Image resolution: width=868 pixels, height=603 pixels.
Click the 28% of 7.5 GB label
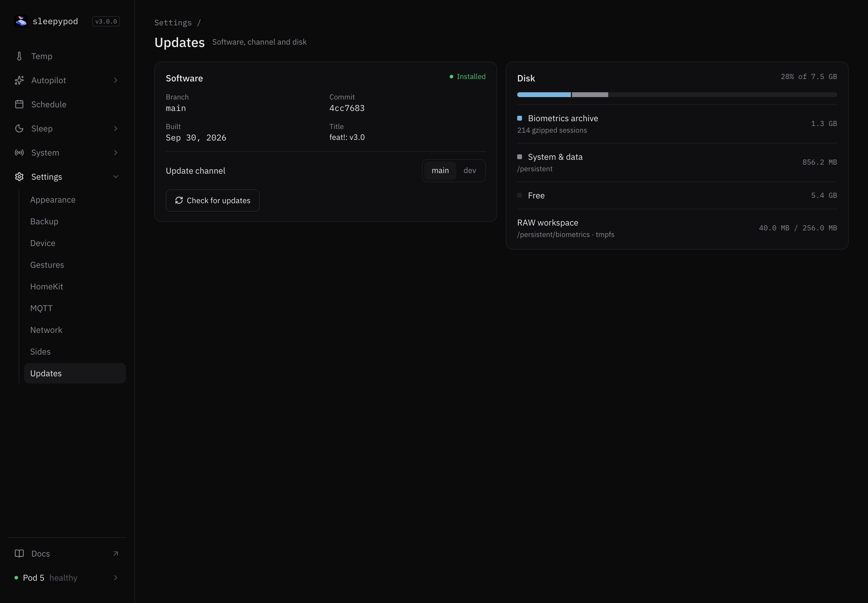coord(809,77)
